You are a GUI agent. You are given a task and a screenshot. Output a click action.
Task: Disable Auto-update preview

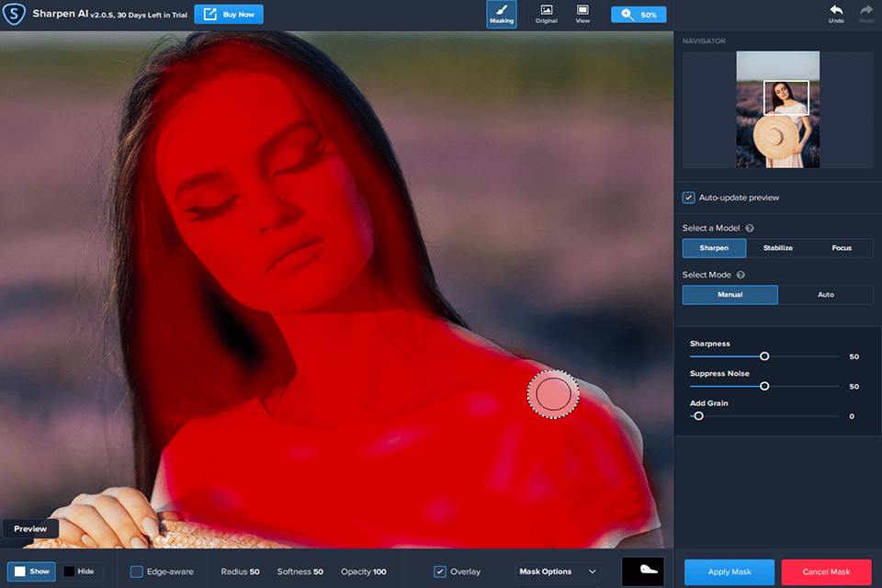pos(688,197)
